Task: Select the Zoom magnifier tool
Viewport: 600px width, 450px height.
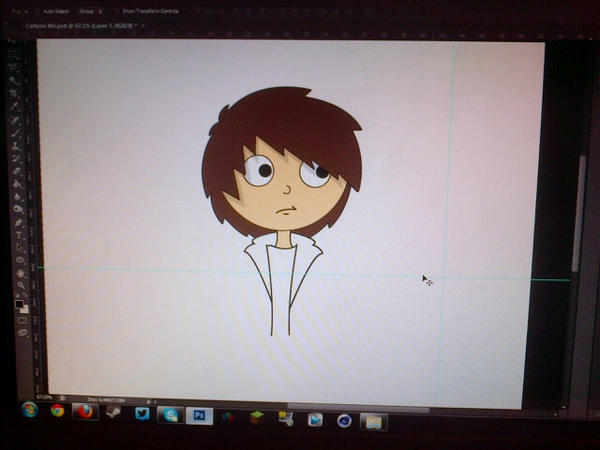Action: coord(20,285)
